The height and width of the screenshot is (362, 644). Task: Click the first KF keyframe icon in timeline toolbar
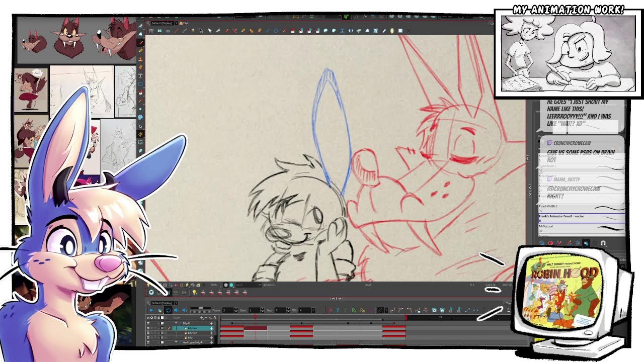click(451, 310)
